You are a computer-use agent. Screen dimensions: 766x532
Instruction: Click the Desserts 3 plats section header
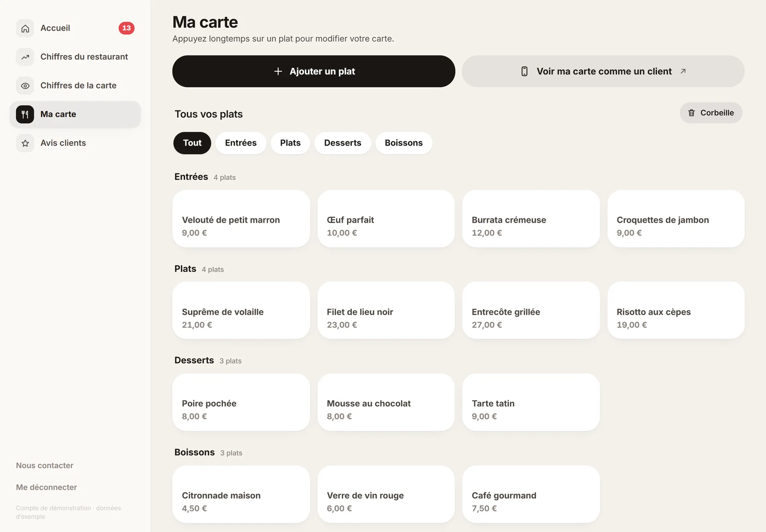click(208, 360)
